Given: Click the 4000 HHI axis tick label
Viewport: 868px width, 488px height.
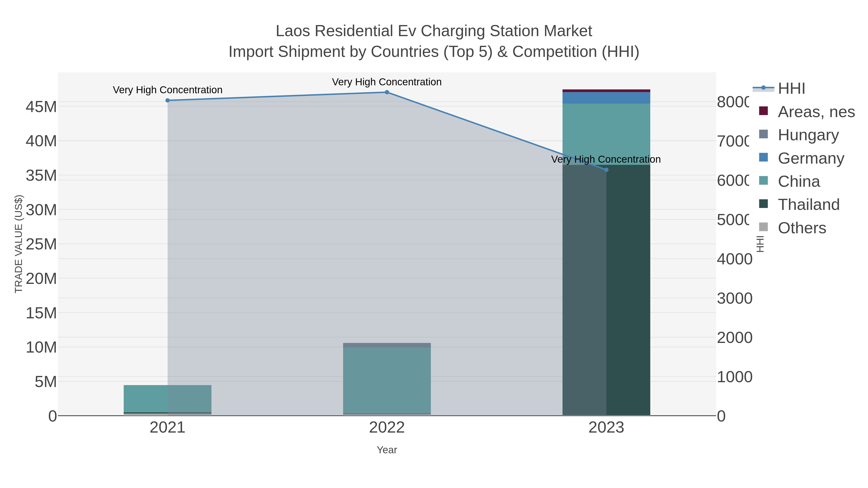Looking at the screenshot, I should 735,259.
